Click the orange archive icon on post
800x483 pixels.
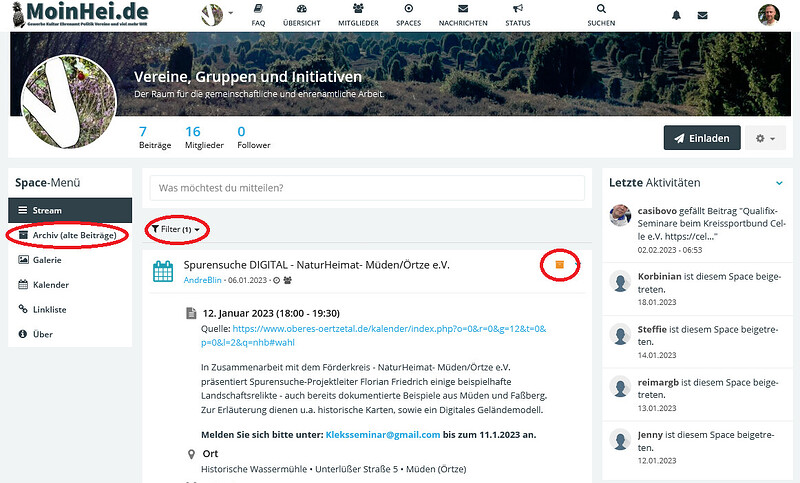point(560,264)
